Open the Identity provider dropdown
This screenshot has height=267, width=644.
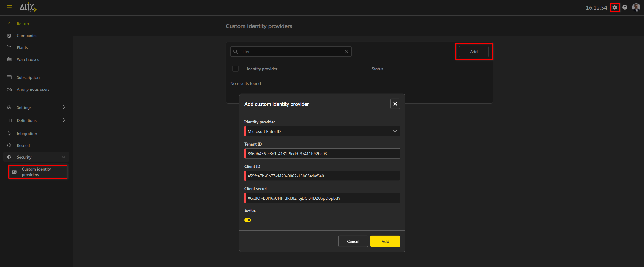coord(322,131)
